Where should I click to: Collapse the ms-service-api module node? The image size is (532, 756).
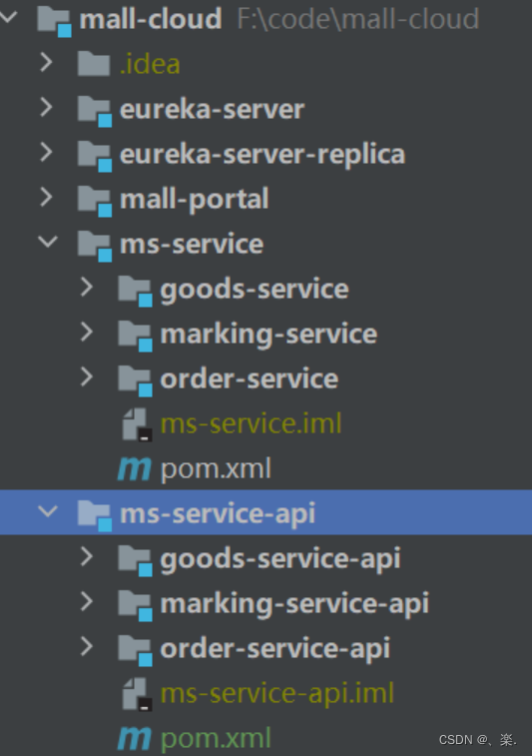tap(48, 511)
